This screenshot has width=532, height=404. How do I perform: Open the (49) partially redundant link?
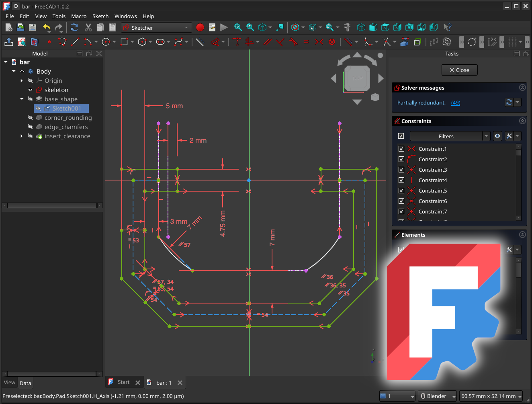(455, 103)
